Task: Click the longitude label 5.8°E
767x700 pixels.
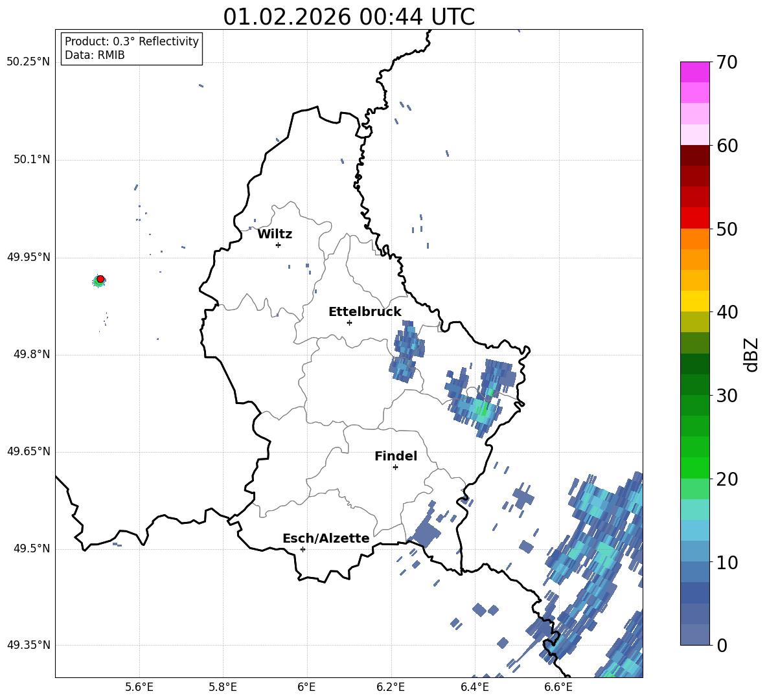Action: pyautogui.click(x=223, y=687)
